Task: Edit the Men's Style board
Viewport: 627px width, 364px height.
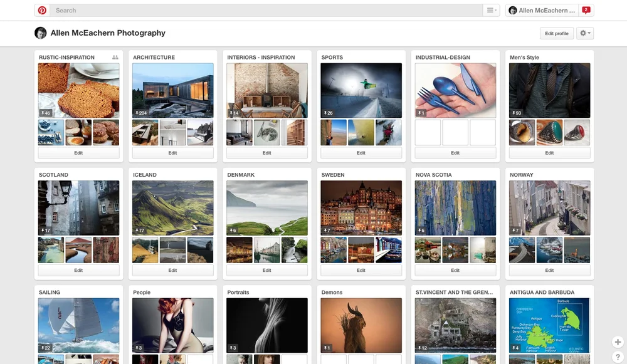Action: click(549, 153)
